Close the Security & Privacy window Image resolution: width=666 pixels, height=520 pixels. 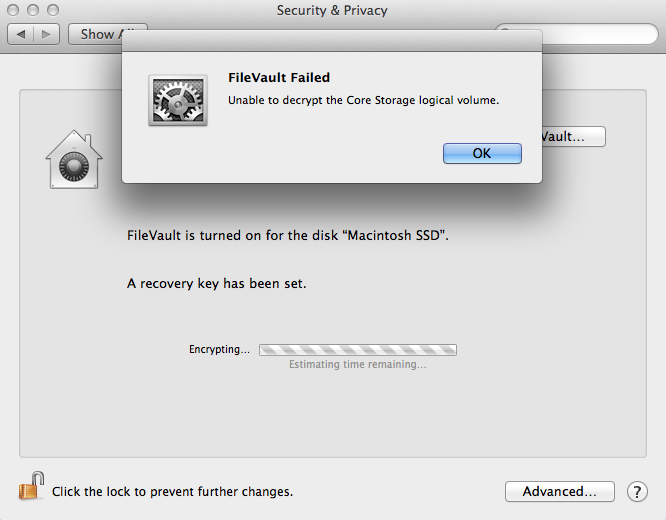click(x=14, y=10)
